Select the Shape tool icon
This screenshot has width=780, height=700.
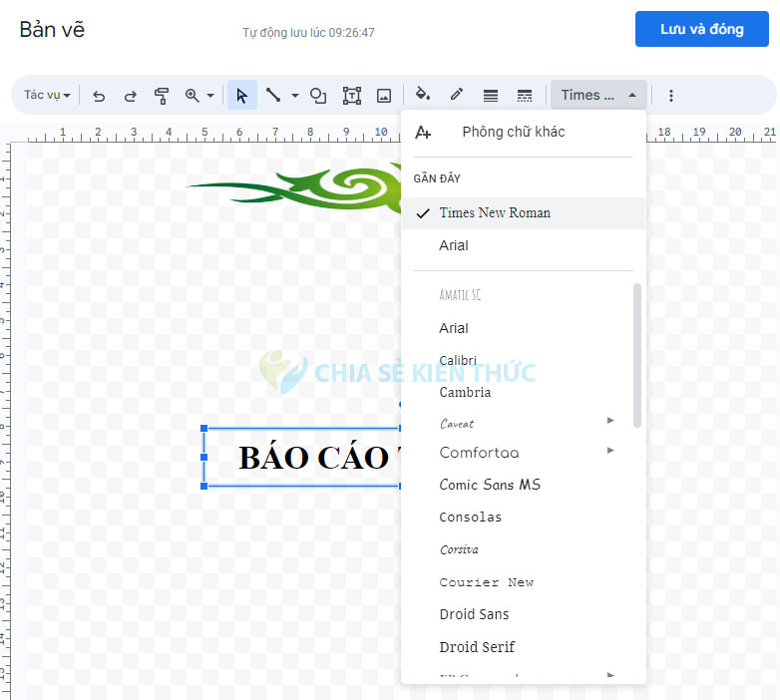[318, 96]
